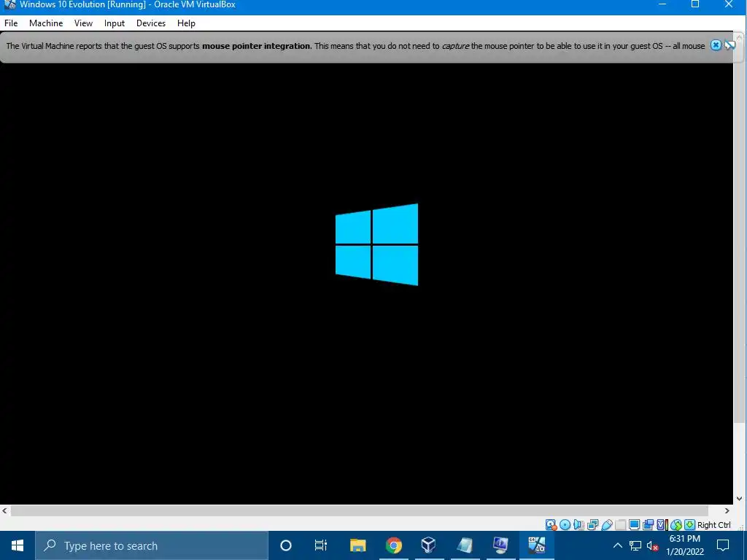Click the left arrow of horizontal scrollbar
Screen dimensions: 747x560
(5, 510)
